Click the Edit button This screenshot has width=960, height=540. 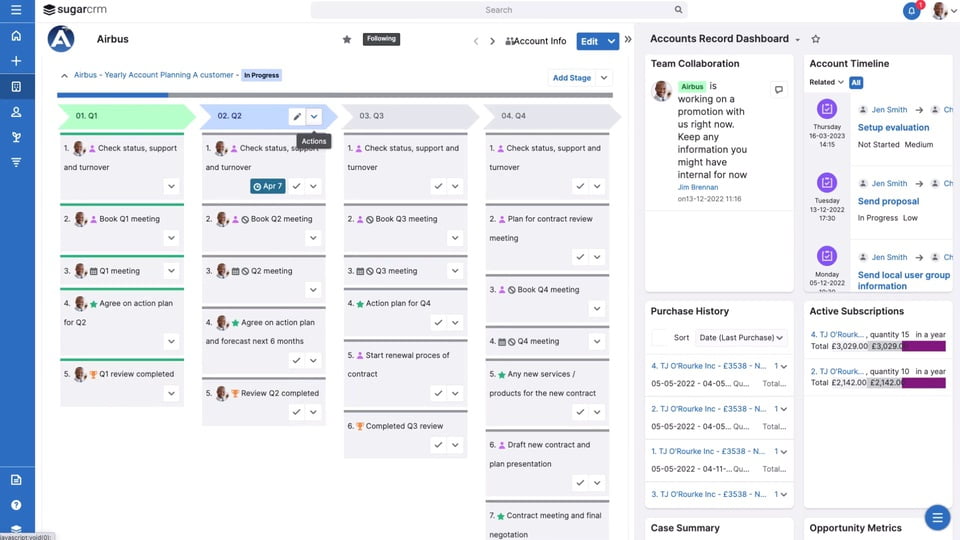coord(589,41)
